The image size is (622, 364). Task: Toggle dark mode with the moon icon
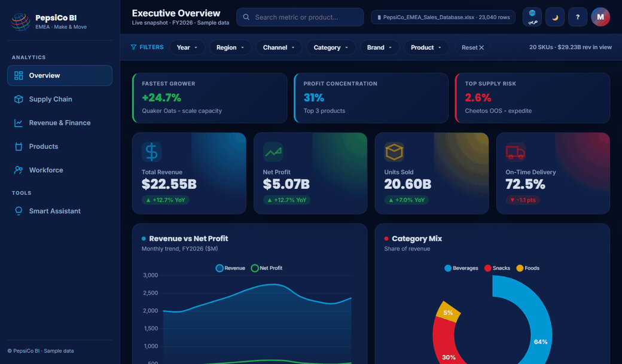coord(555,17)
